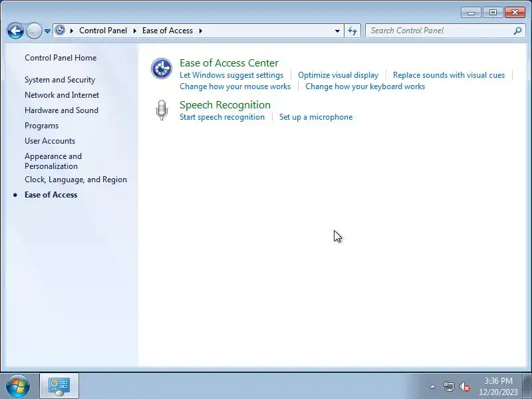
Task: Close the Control Panel window
Action: pos(515,13)
